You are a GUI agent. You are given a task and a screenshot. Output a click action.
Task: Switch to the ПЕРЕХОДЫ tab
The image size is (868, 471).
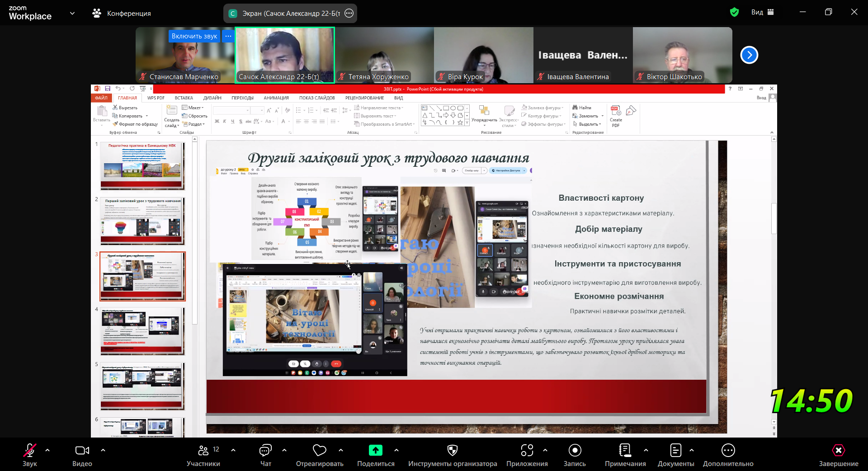[x=243, y=98]
